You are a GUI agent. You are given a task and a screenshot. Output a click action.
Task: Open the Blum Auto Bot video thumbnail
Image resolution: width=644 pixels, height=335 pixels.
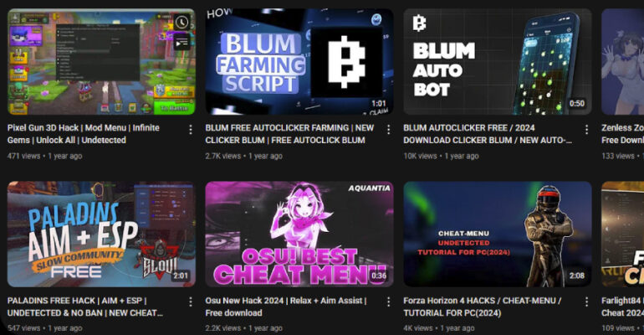[x=498, y=62]
